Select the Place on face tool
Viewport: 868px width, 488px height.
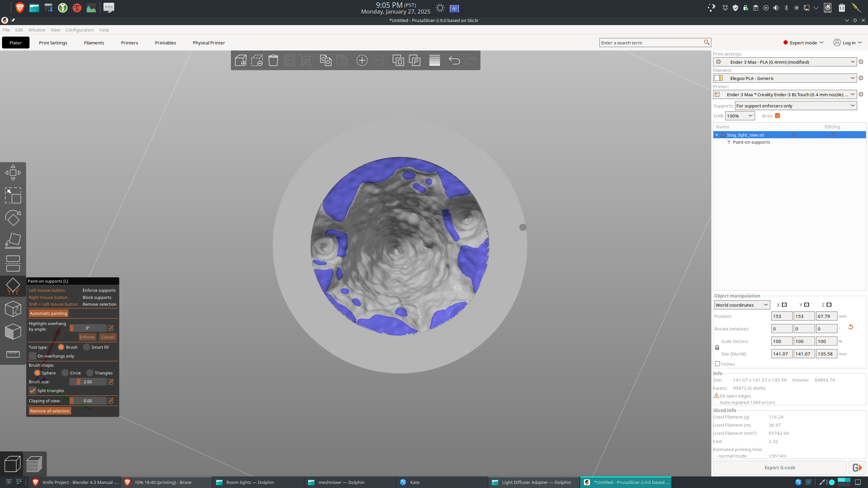[x=13, y=241]
